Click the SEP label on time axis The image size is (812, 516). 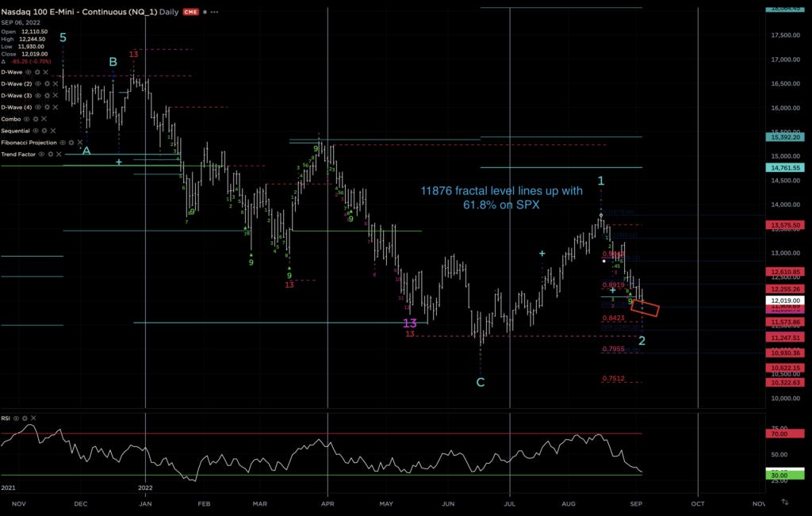(x=636, y=503)
